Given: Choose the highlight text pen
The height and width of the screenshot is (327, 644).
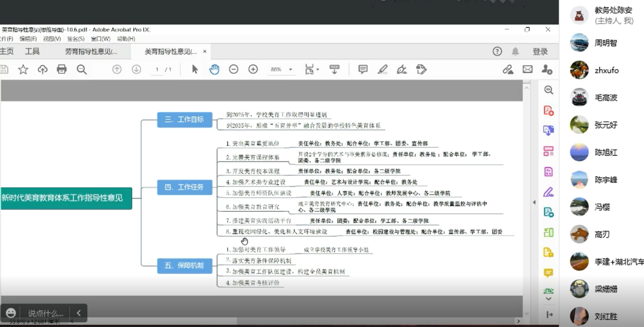Looking at the screenshot, I should pyautogui.click(x=383, y=70).
